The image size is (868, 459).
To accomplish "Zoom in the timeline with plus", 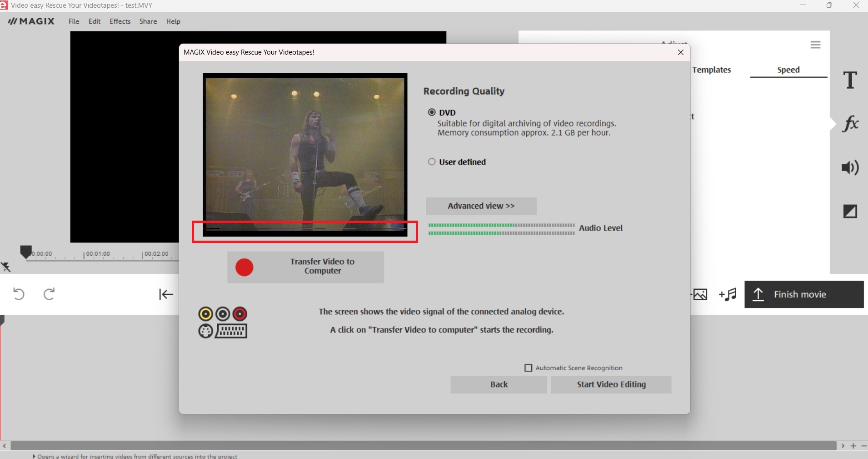I will pyautogui.click(x=853, y=446).
